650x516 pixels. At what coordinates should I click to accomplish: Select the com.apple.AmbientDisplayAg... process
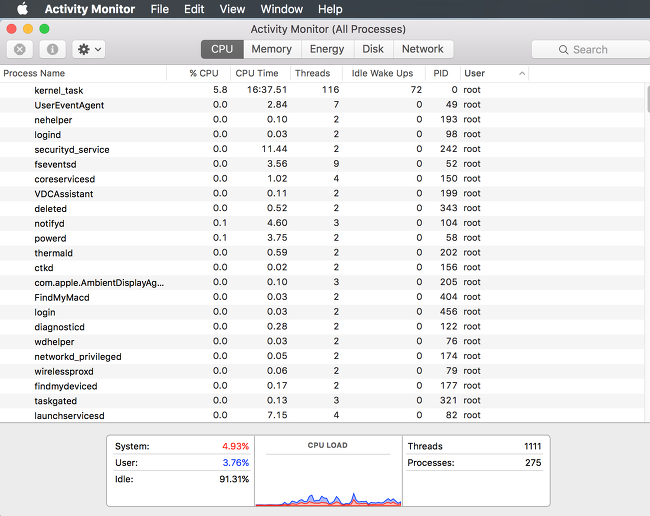click(322, 282)
